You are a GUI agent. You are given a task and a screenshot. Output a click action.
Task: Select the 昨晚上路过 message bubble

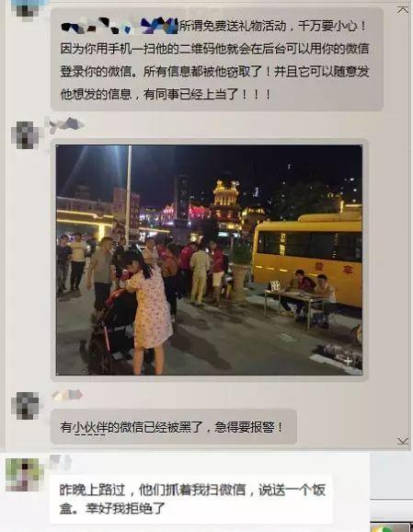pyautogui.click(x=191, y=499)
